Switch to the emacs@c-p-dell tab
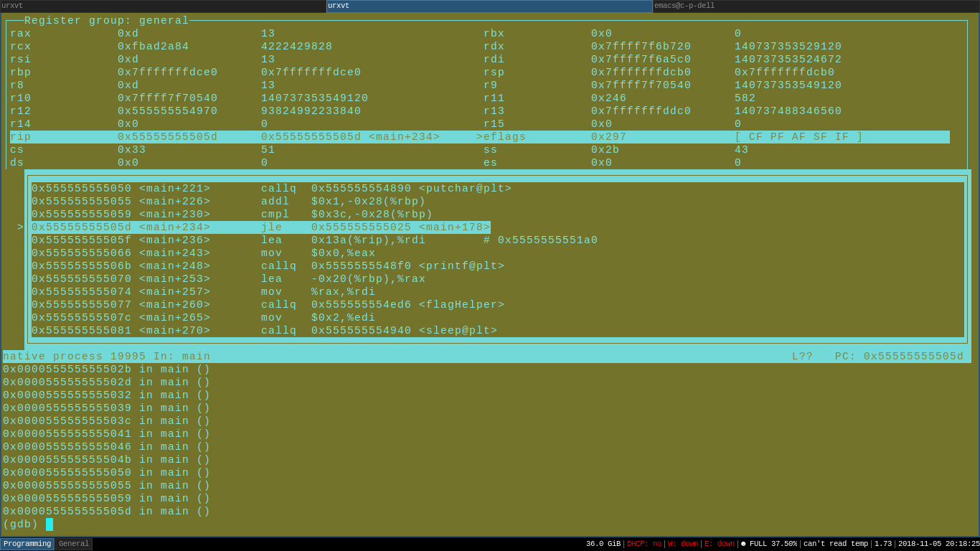 (816, 6)
